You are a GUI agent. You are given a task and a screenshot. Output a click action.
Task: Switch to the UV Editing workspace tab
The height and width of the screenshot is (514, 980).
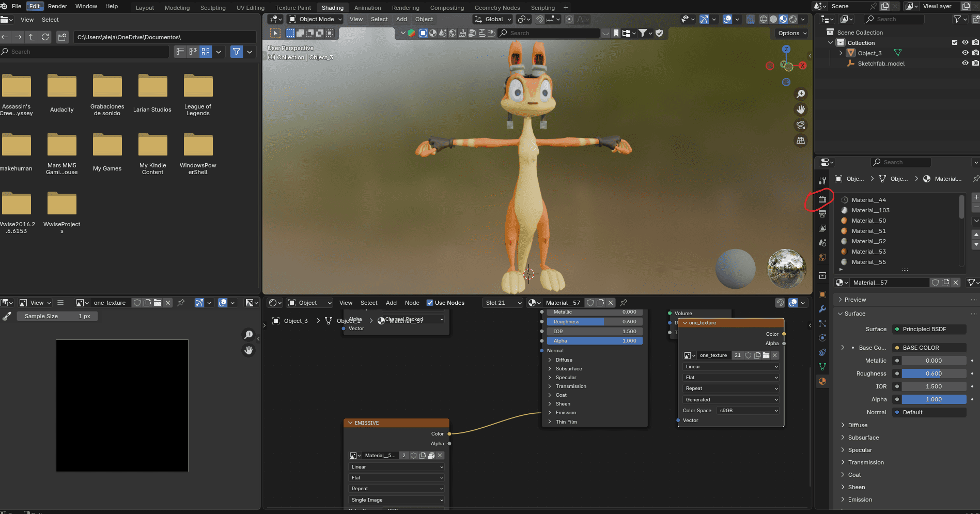[250, 7]
